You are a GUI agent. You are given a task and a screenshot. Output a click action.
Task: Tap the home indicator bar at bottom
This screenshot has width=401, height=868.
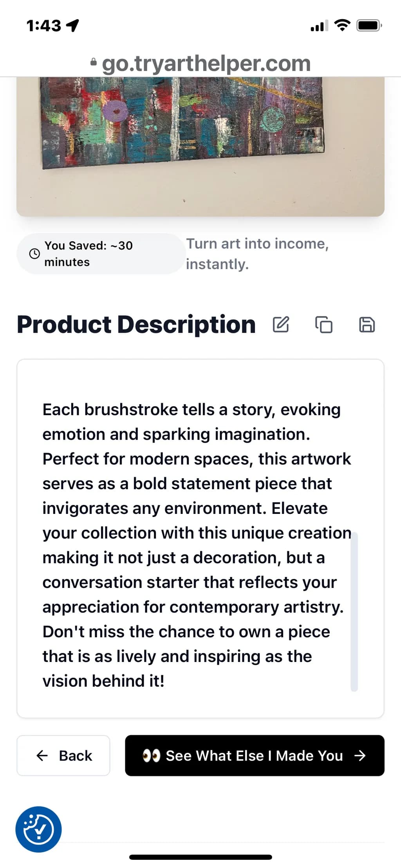200,857
